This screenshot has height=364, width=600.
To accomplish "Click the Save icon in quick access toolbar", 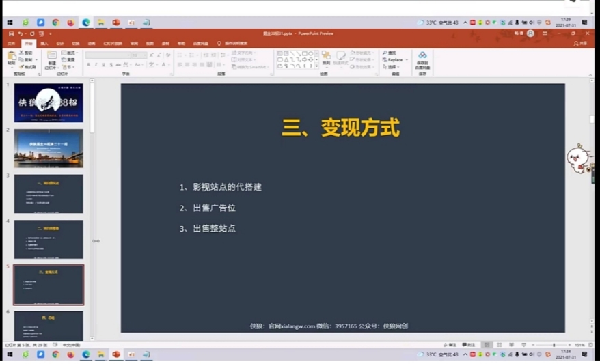I will (x=11, y=33).
